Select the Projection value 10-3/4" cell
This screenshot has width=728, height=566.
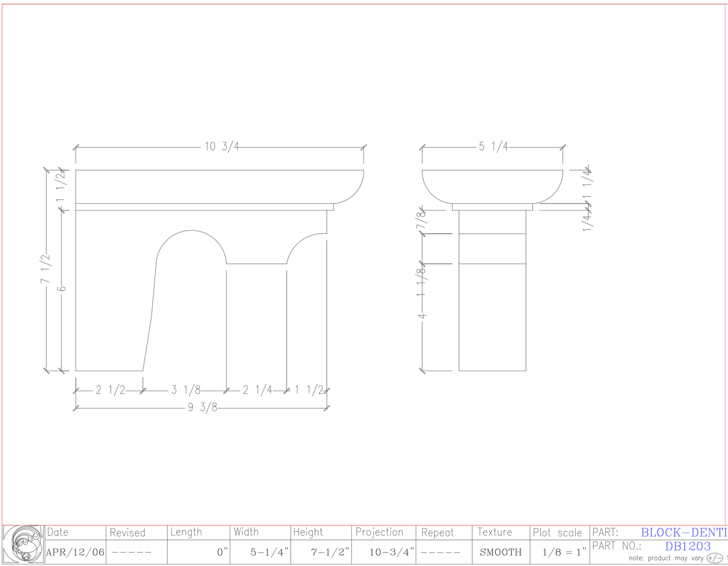[x=392, y=552]
